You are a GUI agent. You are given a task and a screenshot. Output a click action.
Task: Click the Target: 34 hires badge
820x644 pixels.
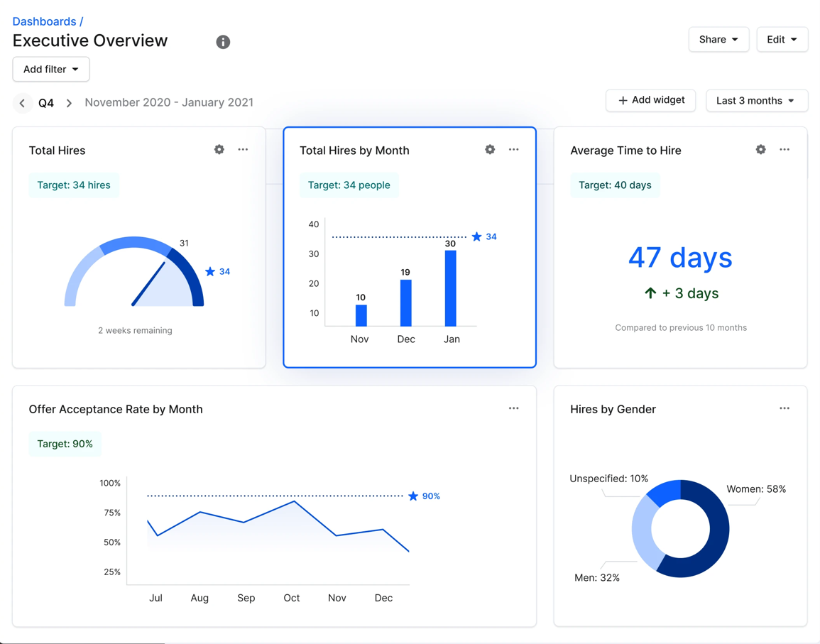(x=74, y=185)
